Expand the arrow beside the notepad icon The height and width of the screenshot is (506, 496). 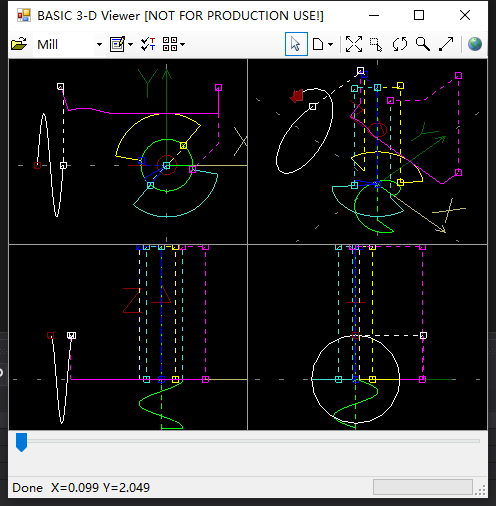coord(130,44)
